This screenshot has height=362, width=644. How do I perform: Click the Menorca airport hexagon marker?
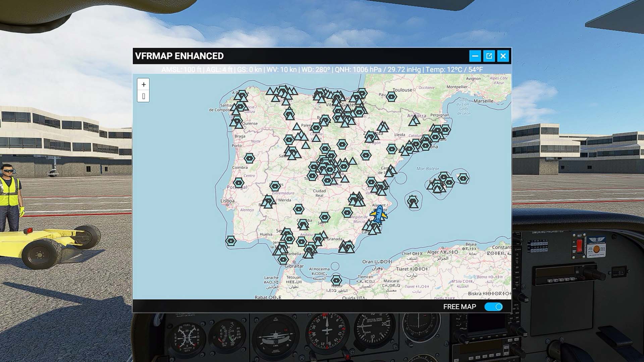(x=463, y=178)
